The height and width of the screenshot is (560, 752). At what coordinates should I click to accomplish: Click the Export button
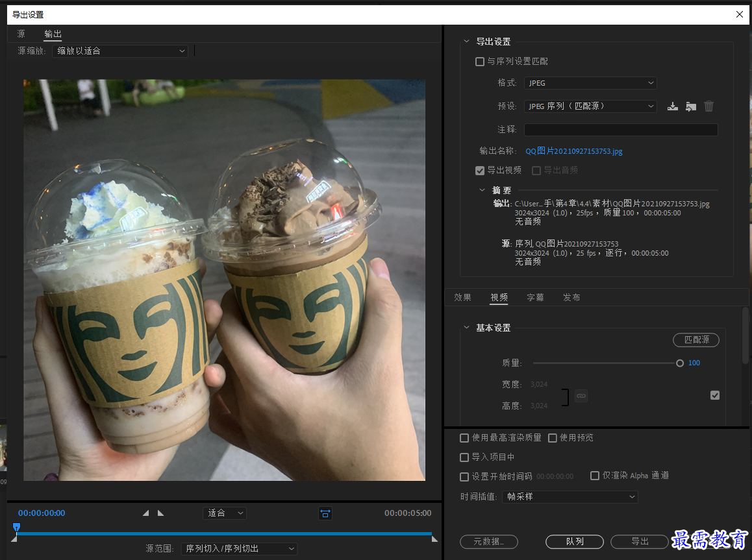point(640,541)
